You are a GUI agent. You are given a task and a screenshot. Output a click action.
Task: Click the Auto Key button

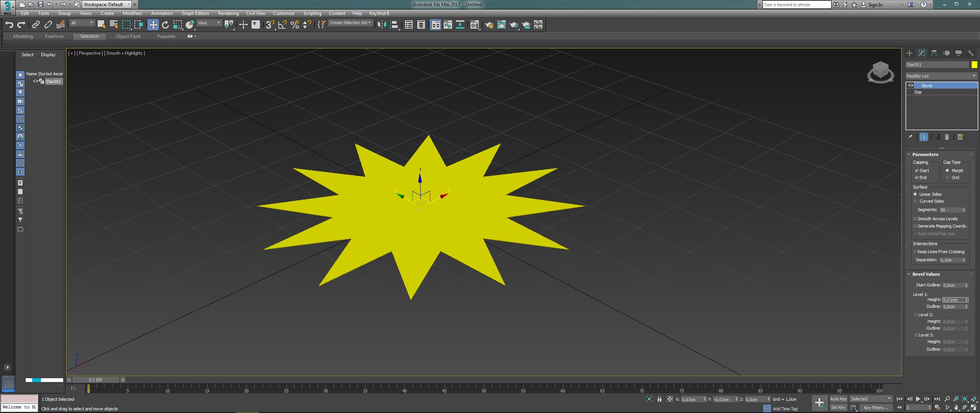coord(838,399)
